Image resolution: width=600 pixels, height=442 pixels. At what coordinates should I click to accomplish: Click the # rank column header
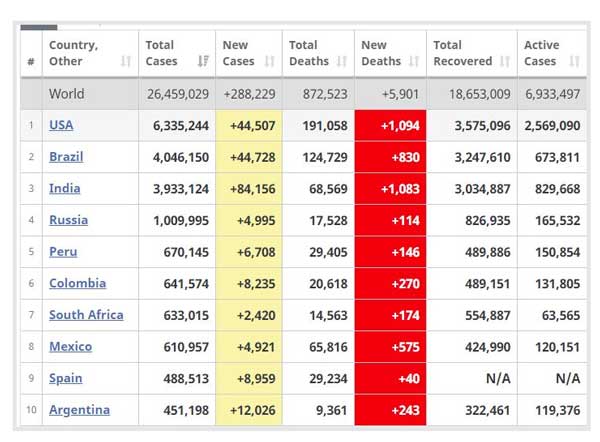click(31, 62)
